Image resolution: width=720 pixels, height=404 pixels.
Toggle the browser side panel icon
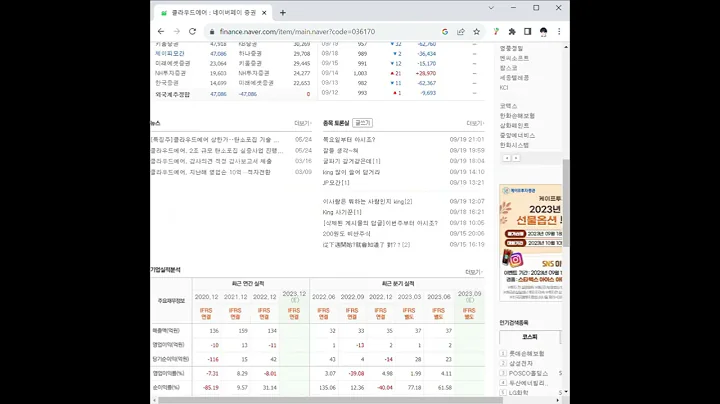coord(528,32)
